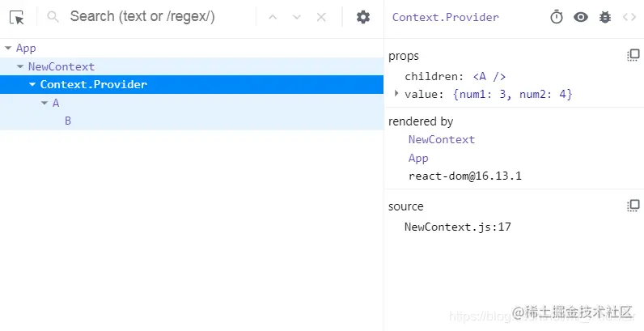Collapse the App tree node arrow
Screen dimensions: 644x331
[x=8, y=48]
